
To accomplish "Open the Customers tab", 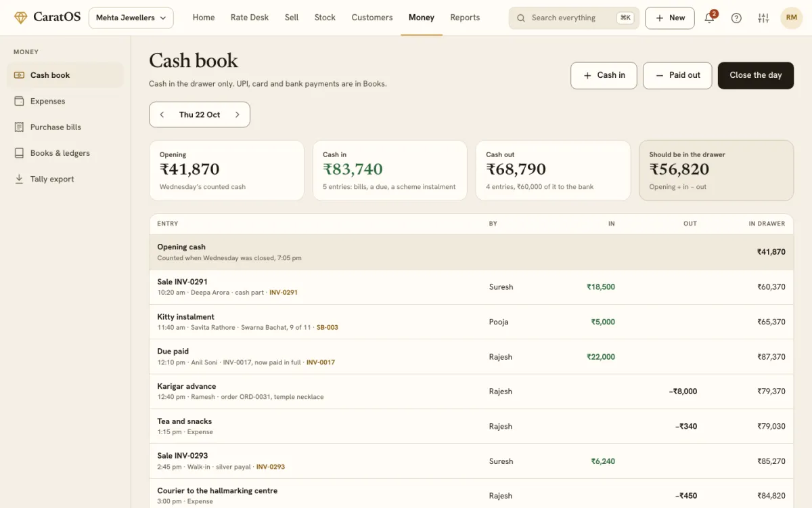I will pyautogui.click(x=372, y=18).
